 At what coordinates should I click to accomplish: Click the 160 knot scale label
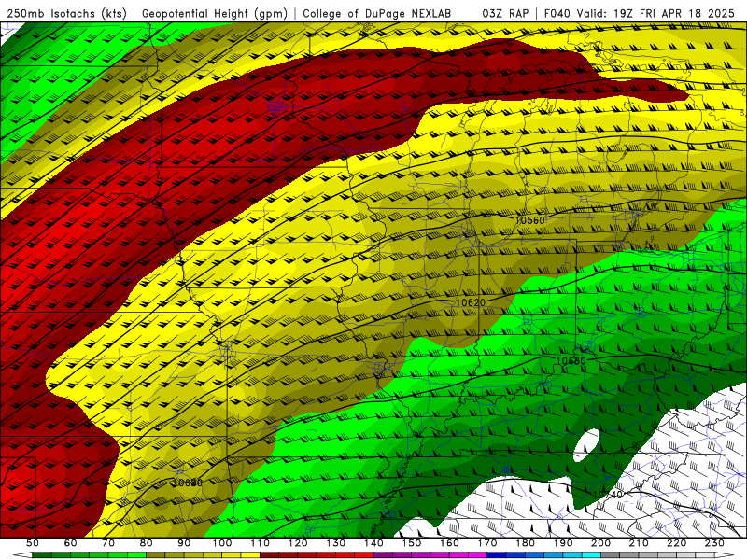click(449, 543)
